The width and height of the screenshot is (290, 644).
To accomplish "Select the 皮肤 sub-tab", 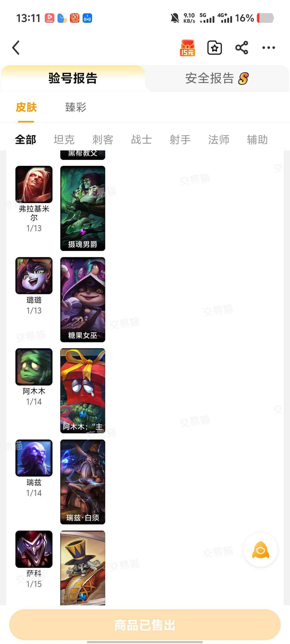I will click(x=26, y=107).
